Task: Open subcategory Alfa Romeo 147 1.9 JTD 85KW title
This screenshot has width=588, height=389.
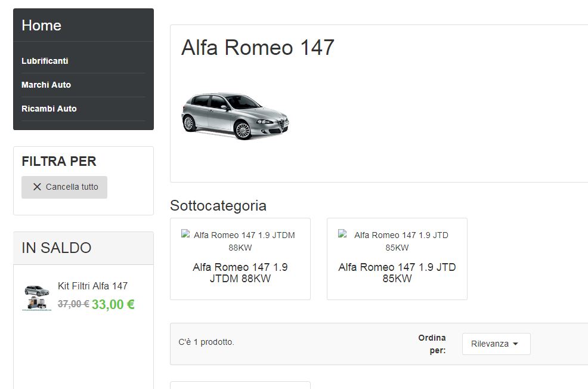Action: (x=397, y=273)
